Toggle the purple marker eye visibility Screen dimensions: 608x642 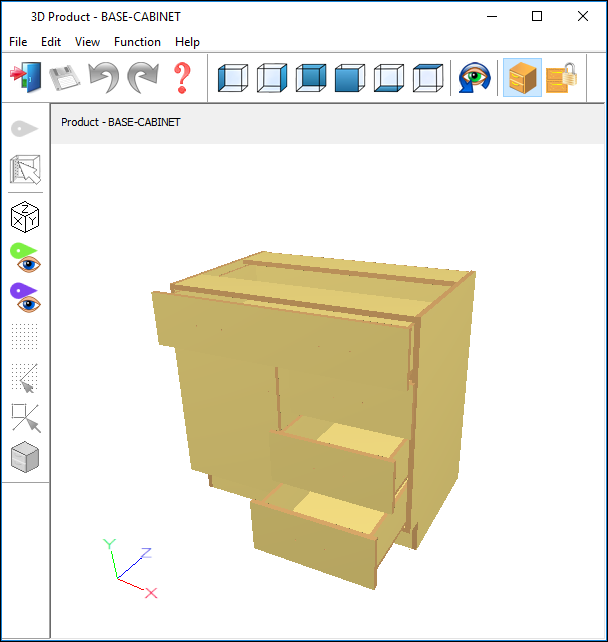25,297
